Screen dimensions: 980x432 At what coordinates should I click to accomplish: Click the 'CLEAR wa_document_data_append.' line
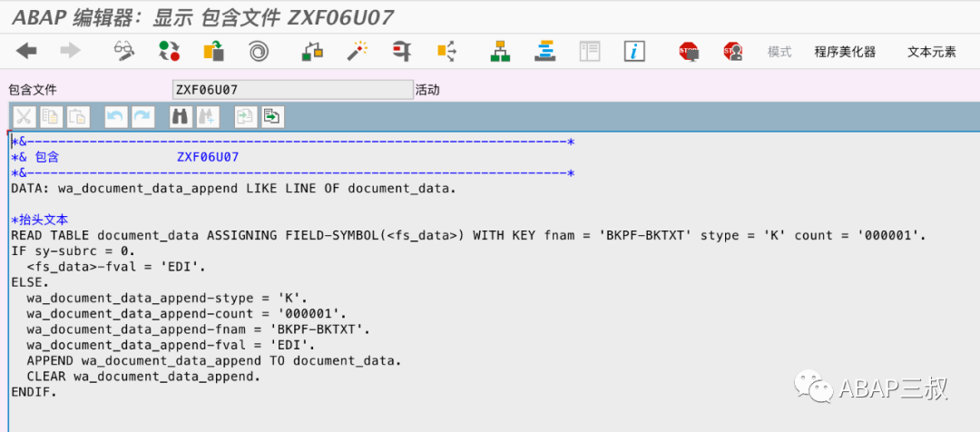(x=143, y=377)
